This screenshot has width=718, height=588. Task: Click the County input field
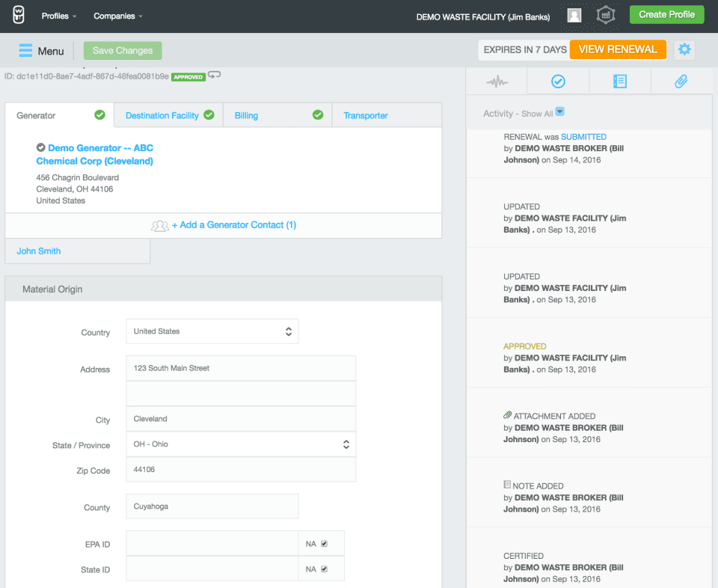(212, 506)
